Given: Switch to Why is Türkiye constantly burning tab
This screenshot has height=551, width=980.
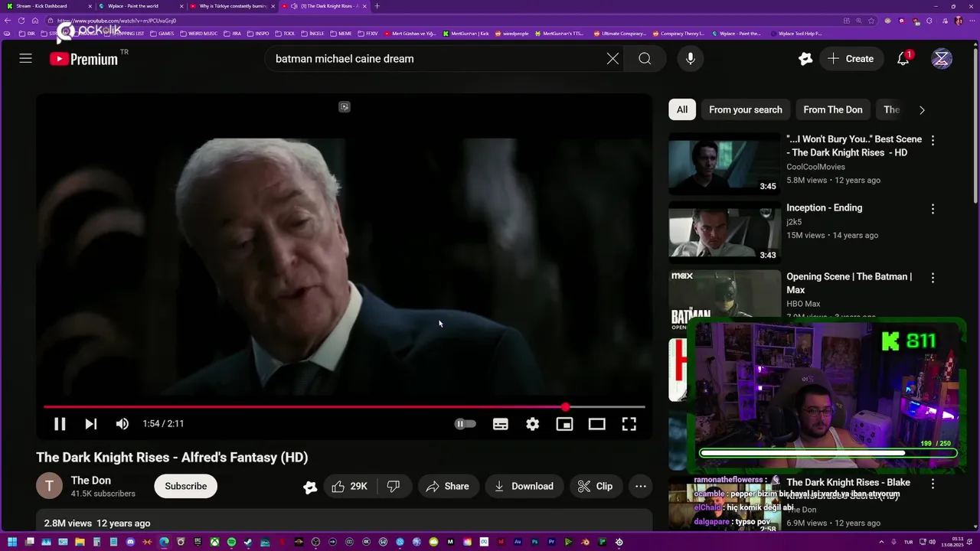Looking at the screenshot, I should point(232,6).
